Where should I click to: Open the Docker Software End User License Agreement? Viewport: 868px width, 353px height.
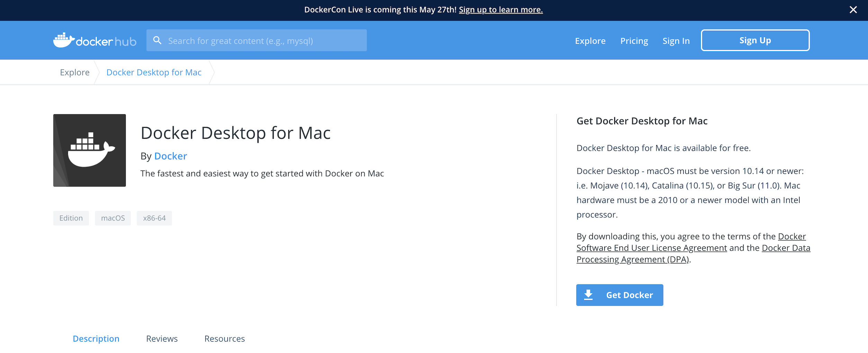(652, 248)
